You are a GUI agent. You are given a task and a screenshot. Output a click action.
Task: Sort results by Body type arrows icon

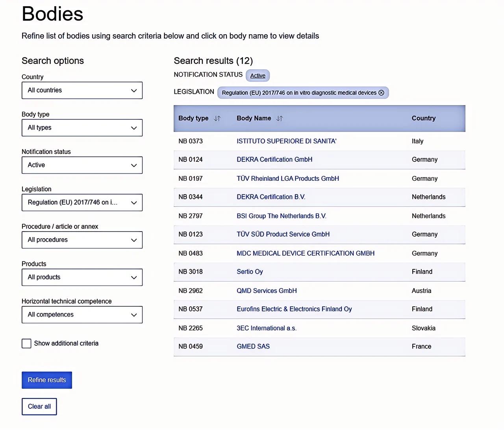(217, 119)
